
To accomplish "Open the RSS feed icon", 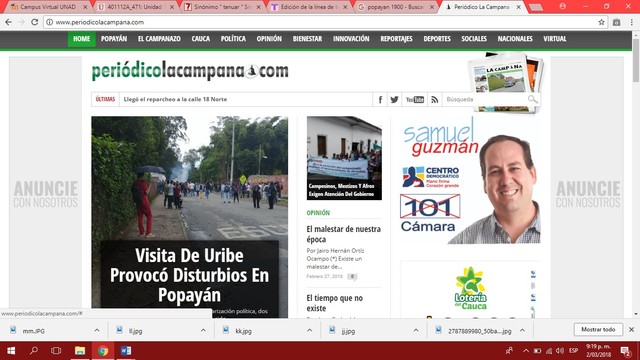I will pyautogui.click(x=434, y=99).
